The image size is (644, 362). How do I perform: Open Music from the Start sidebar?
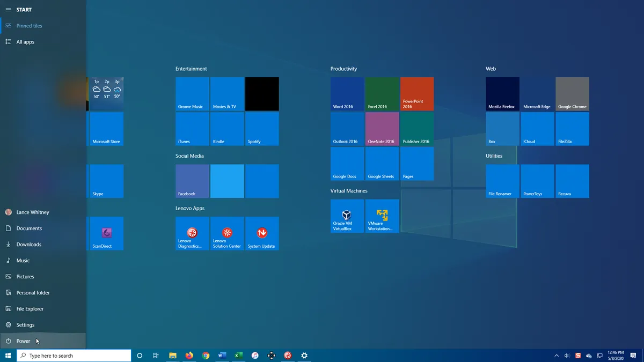(43, 261)
